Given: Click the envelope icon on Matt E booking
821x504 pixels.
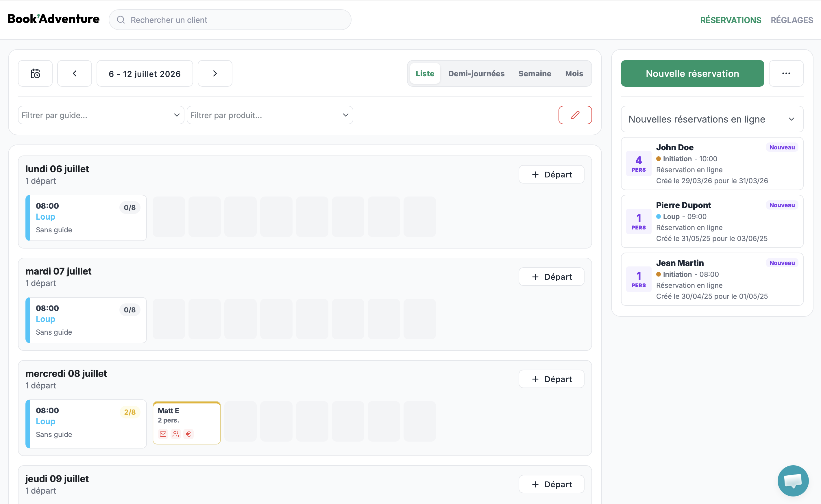Looking at the screenshot, I should click(163, 434).
